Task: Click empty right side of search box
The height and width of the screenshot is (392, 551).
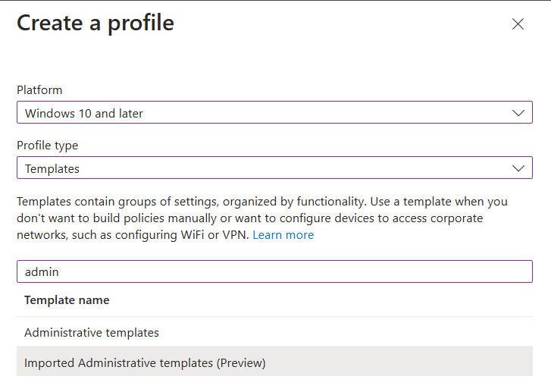Action: point(417,271)
